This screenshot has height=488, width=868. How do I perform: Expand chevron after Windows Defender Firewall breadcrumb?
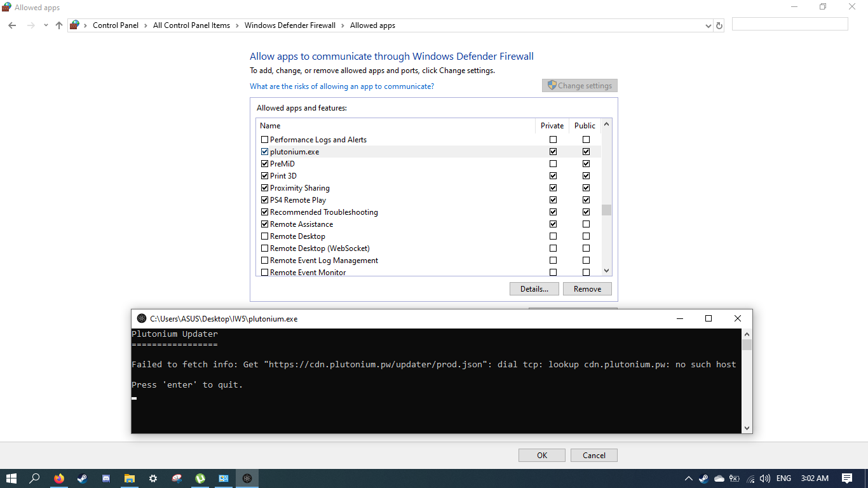tap(342, 25)
